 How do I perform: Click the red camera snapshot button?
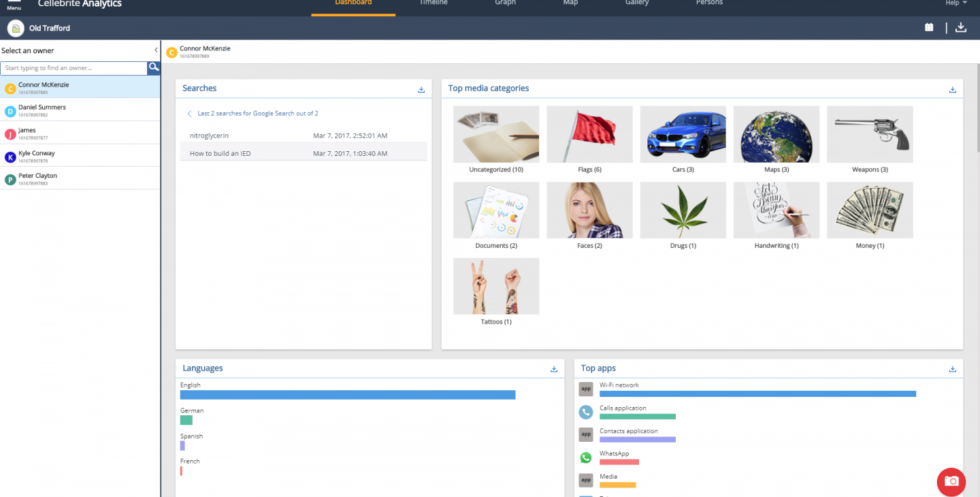(951, 481)
